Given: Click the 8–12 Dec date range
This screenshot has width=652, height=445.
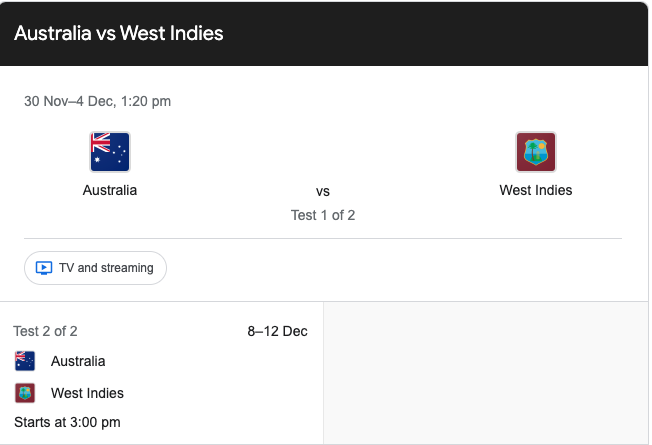Looking at the screenshot, I should coord(277,331).
